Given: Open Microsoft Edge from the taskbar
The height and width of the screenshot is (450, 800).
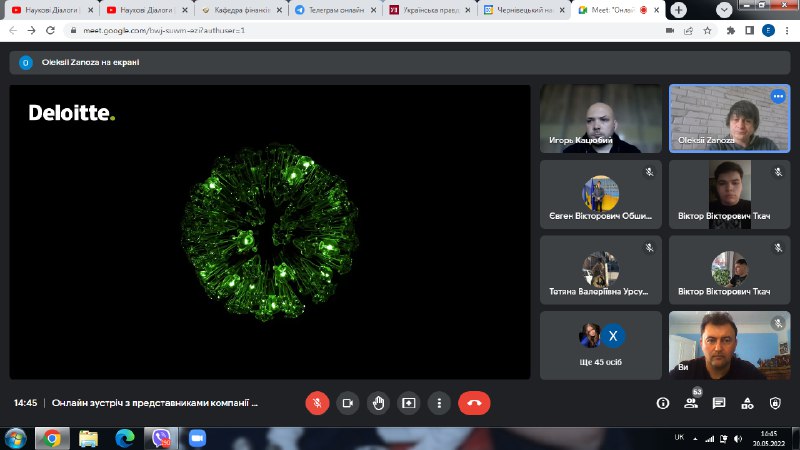Looking at the screenshot, I should (x=124, y=438).
